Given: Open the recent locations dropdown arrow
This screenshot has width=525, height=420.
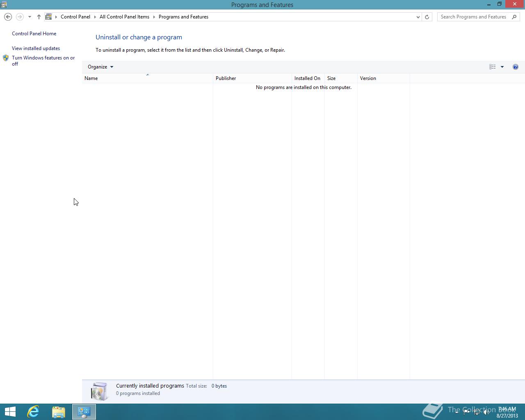Looking at the screenshot, I should coord(30,17).
